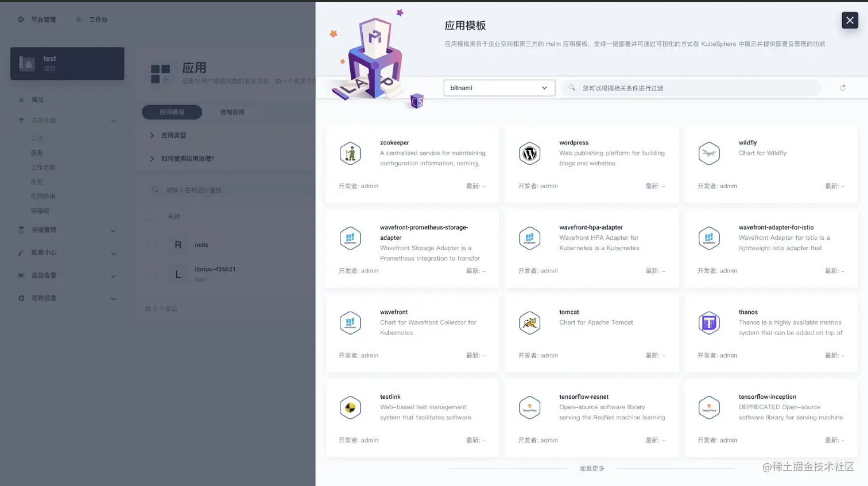Open 服务 in sidebar
This screenshot has width=868, height=486.
[x=37, y=153]
